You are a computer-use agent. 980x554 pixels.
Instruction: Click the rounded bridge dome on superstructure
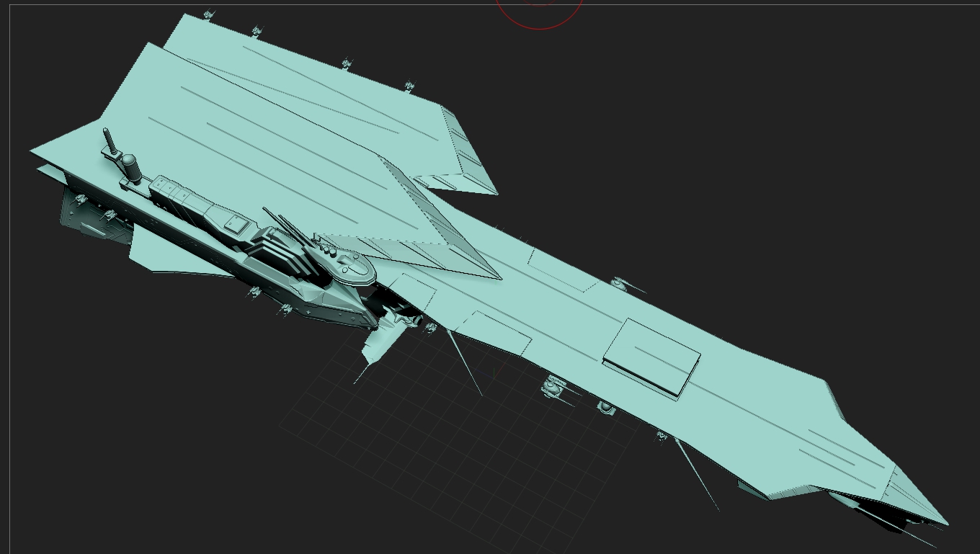tap(352, 267)
